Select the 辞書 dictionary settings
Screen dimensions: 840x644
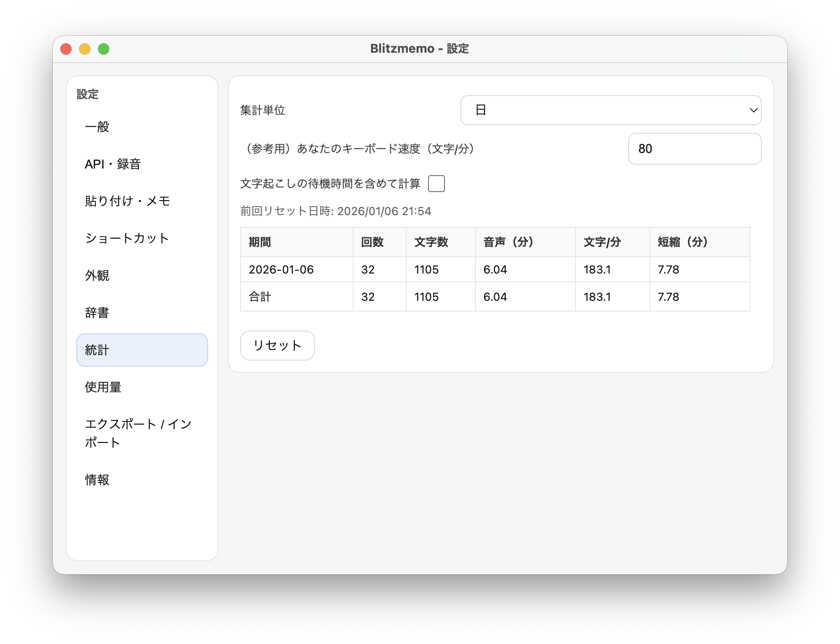click(96, 313)
